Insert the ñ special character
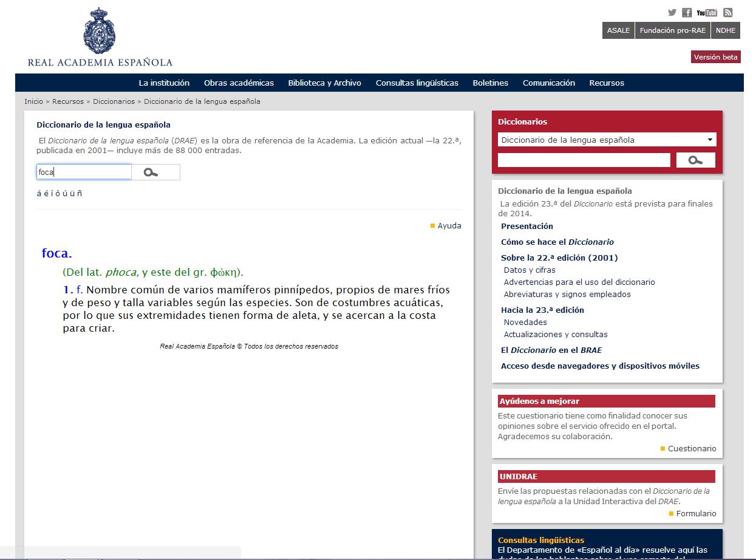 80,194
